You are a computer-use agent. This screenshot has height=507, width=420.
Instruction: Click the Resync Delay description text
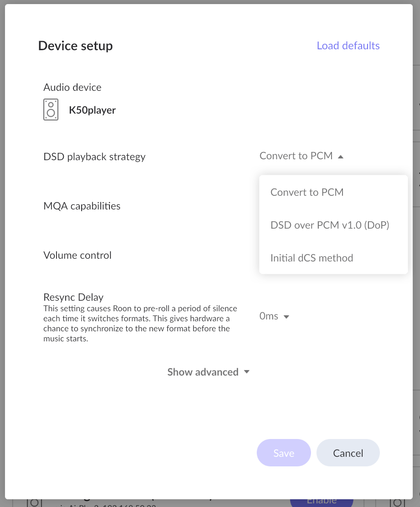pos(140,324)
